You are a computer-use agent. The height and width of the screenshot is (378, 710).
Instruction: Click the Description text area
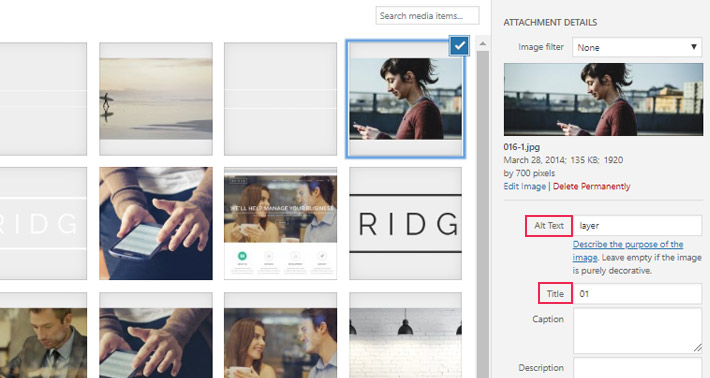click(637, 368)
